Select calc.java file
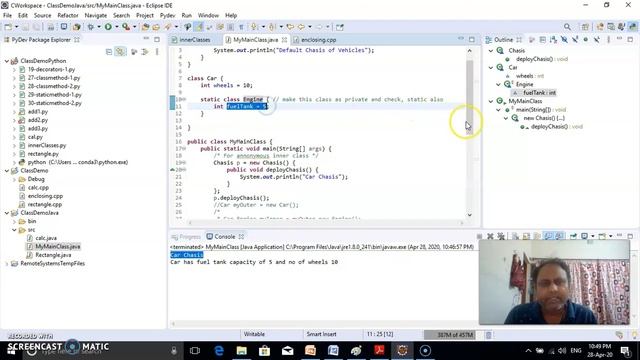The image size is (640, 360). [x=46, y=238]
